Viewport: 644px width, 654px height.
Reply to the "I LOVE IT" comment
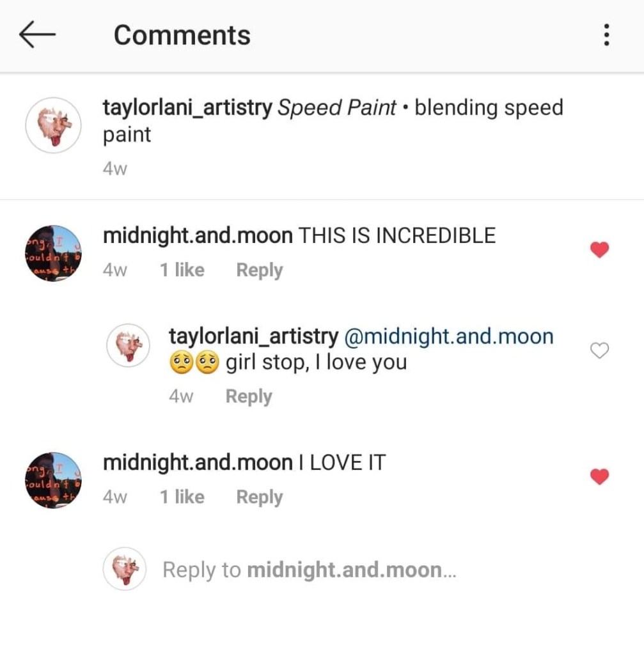point(259,497)
